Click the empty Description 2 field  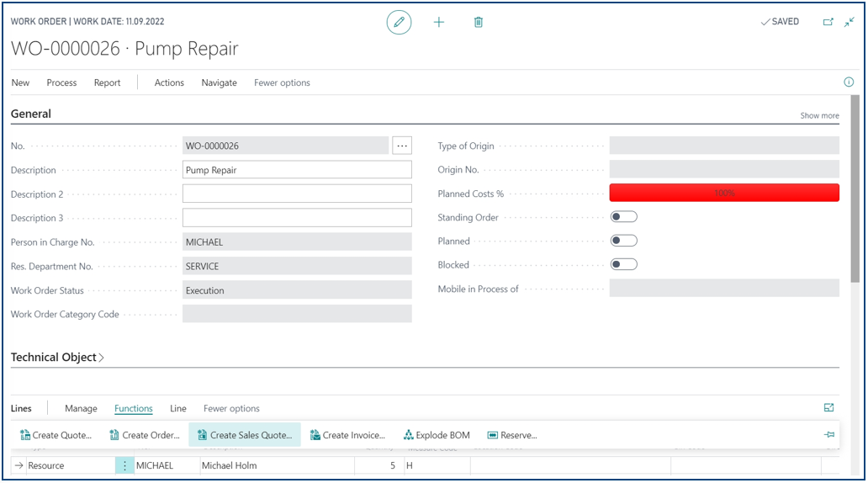[297, 194]
